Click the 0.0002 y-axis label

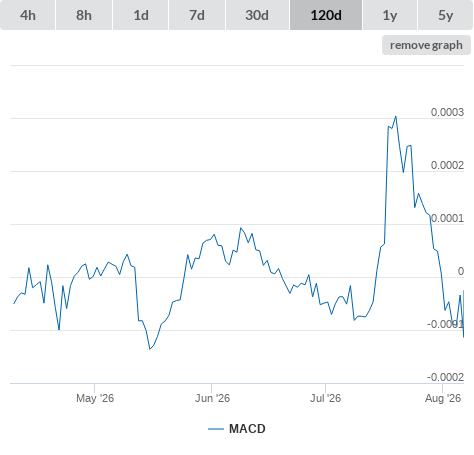click(x=447, y=165)
